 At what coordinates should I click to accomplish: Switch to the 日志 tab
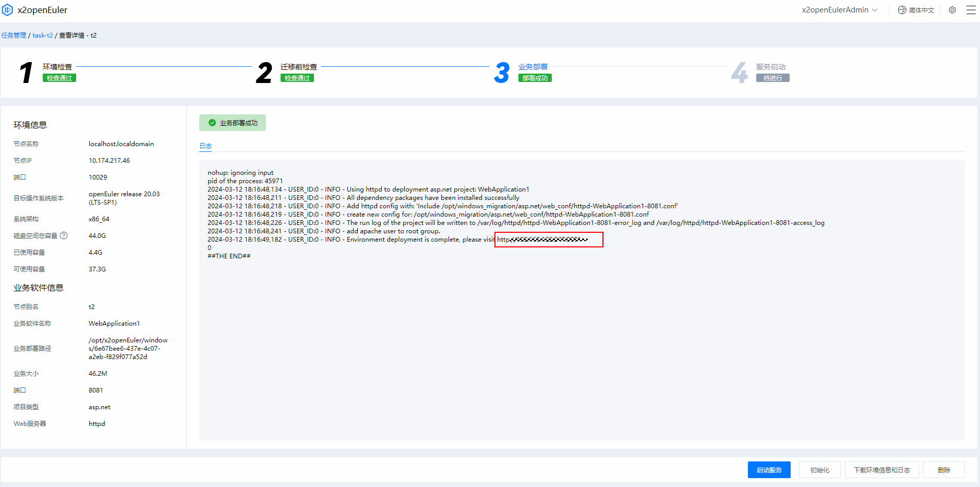tap(205, 146)
